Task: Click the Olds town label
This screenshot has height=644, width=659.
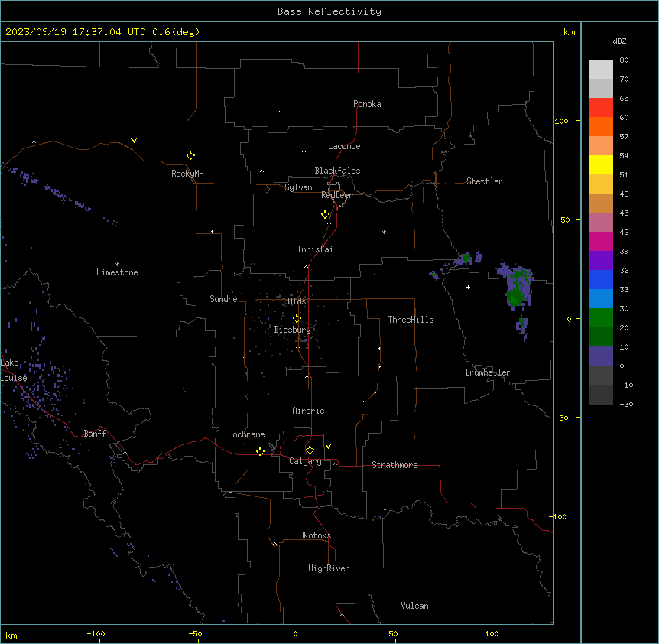Action: coord(297,301)
